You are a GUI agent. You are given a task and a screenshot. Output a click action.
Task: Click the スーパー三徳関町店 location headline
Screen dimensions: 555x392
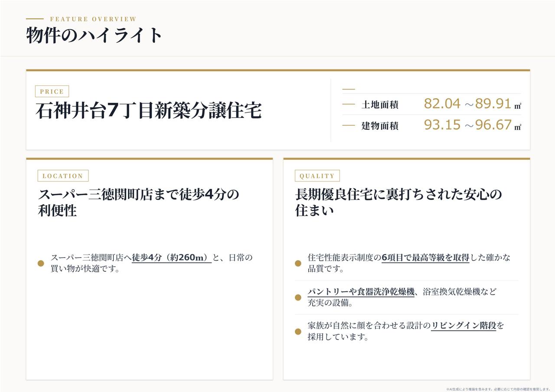[139, 203]
